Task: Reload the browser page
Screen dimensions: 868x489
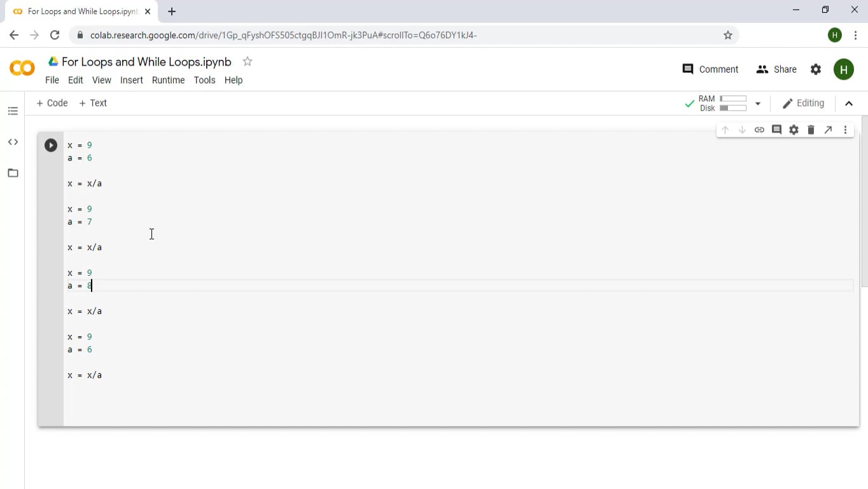Action: (55, 35)
